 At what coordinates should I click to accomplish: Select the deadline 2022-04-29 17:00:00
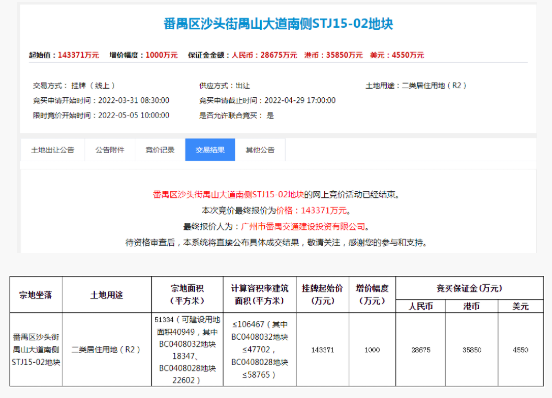click(300, 101)
